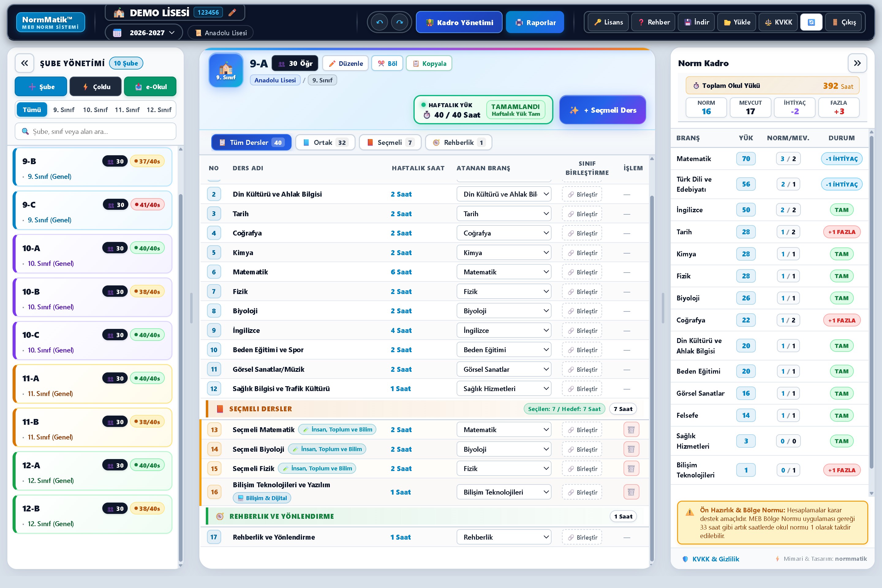Delete Seçmeli Matematik using trash icon
This screenshot has width=882, height=588.
[631, 430]
